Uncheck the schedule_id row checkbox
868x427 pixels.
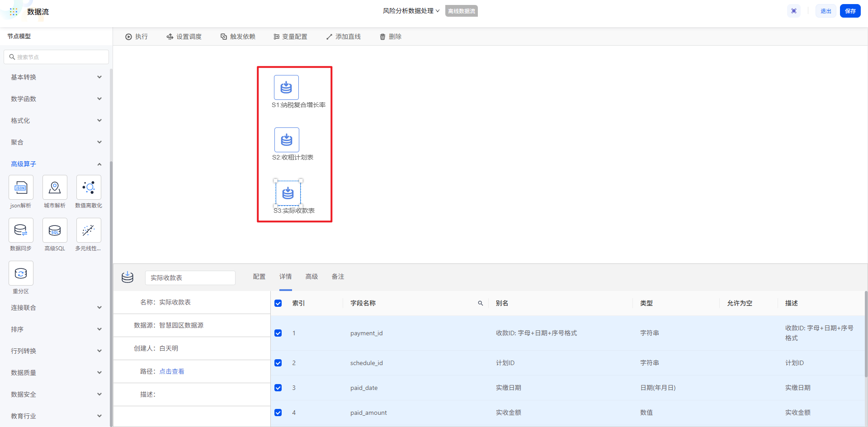(278, 363)
